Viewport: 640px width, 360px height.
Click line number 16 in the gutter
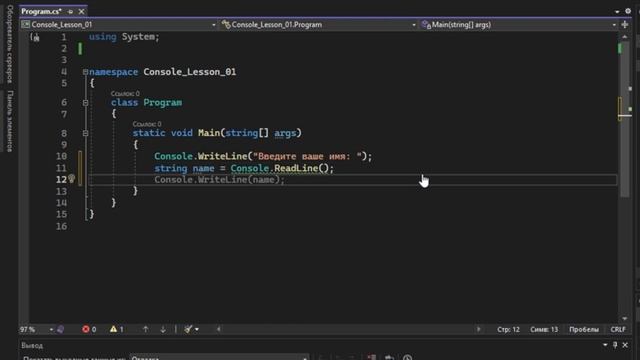point(61,226)
